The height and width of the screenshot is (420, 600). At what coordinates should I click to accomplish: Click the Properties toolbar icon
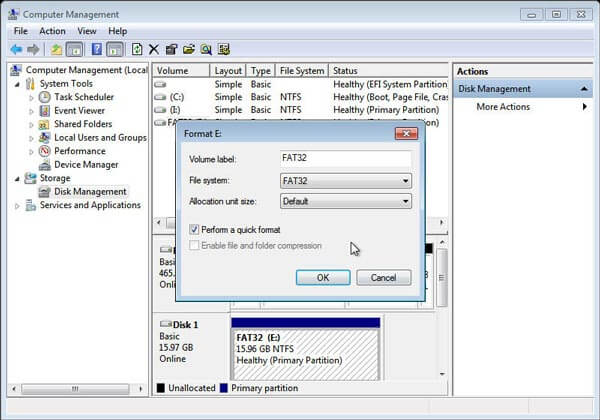[171, 49]
